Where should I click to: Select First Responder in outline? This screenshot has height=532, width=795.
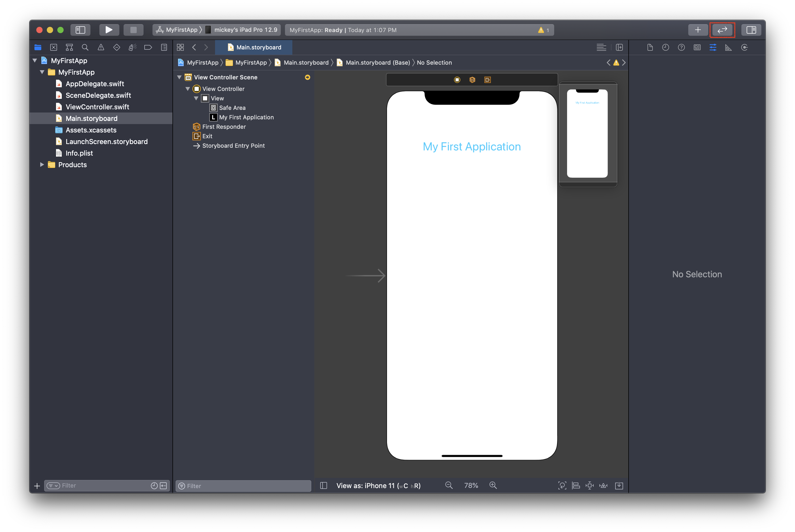click(x=224, y=127)
